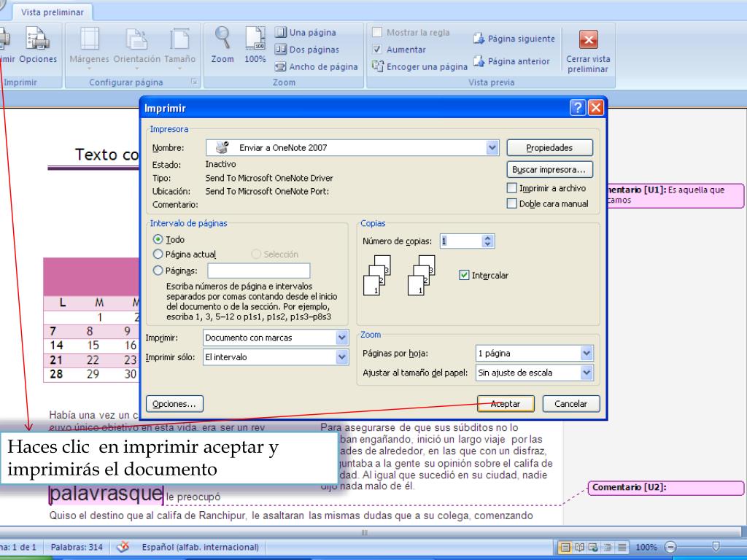
Task: Switch to Draft view in status bar
Action: pyautogui.click(x=622, y=547)
